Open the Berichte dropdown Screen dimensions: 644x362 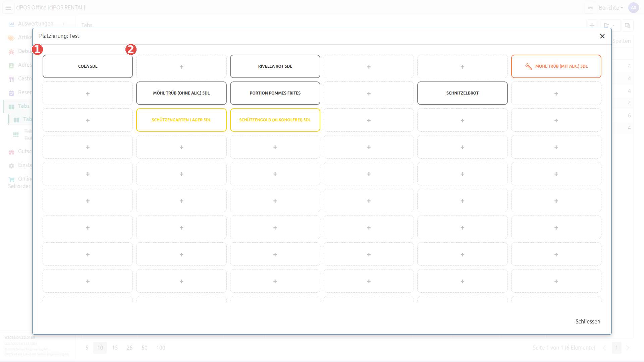pyautogui.click(x=611, y=8)
